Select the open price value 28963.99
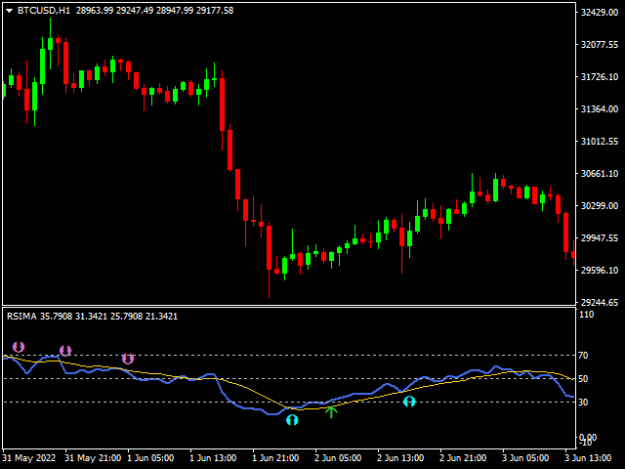The width and height of the screenshot is (625, 469). (x=95, y=11)
